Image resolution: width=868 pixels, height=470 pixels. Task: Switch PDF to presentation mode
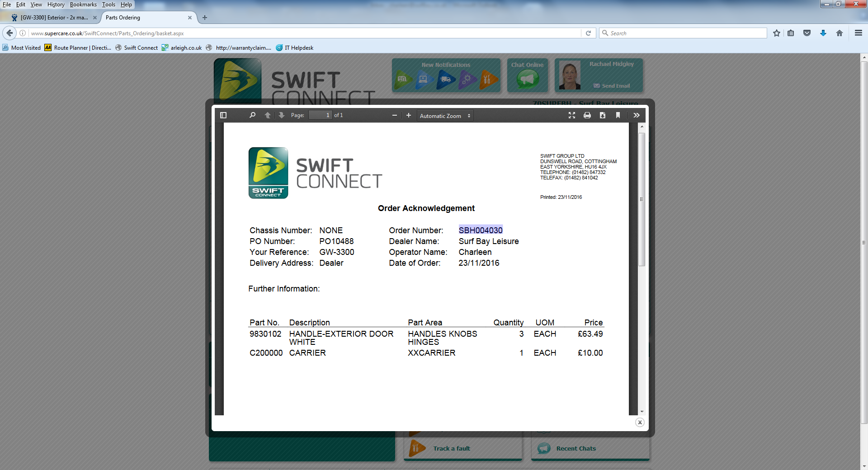point(572,115)
